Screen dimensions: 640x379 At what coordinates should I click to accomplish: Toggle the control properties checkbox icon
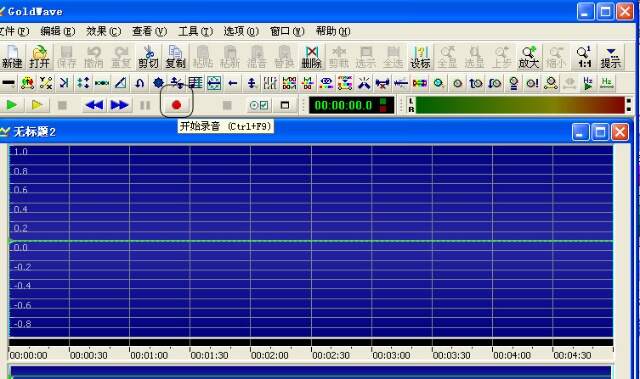click(x=259, y=105)
